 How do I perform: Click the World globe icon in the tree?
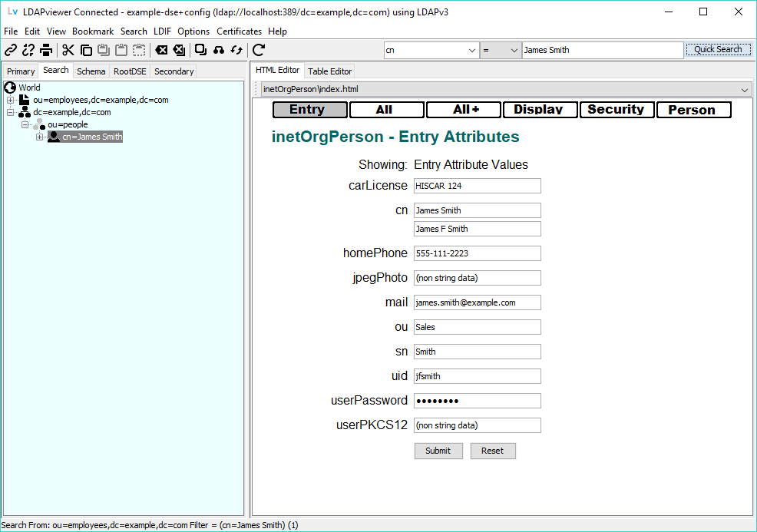point(9,87)
